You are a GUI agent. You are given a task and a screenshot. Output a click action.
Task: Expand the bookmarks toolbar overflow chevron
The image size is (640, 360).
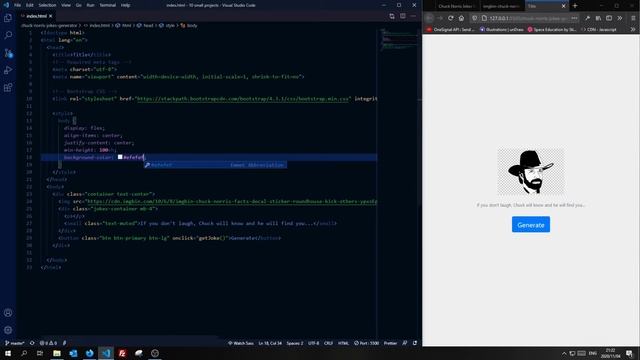tap(633, 29)
